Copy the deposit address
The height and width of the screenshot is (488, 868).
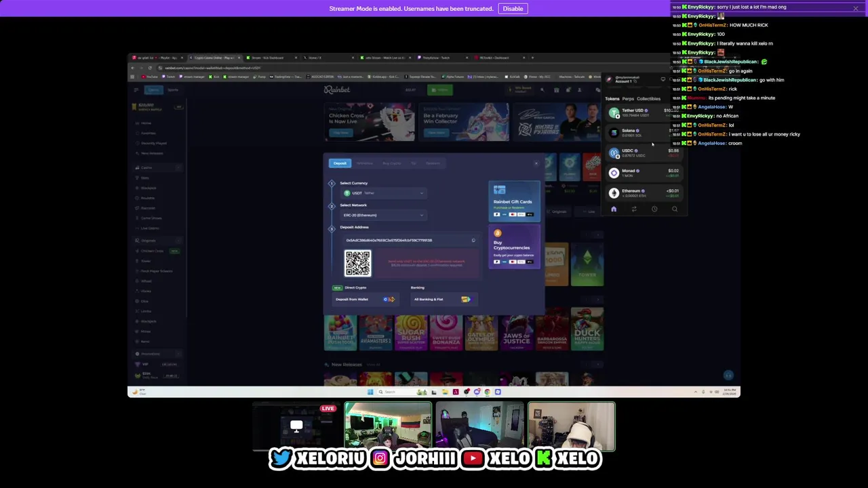pos(473,241)
